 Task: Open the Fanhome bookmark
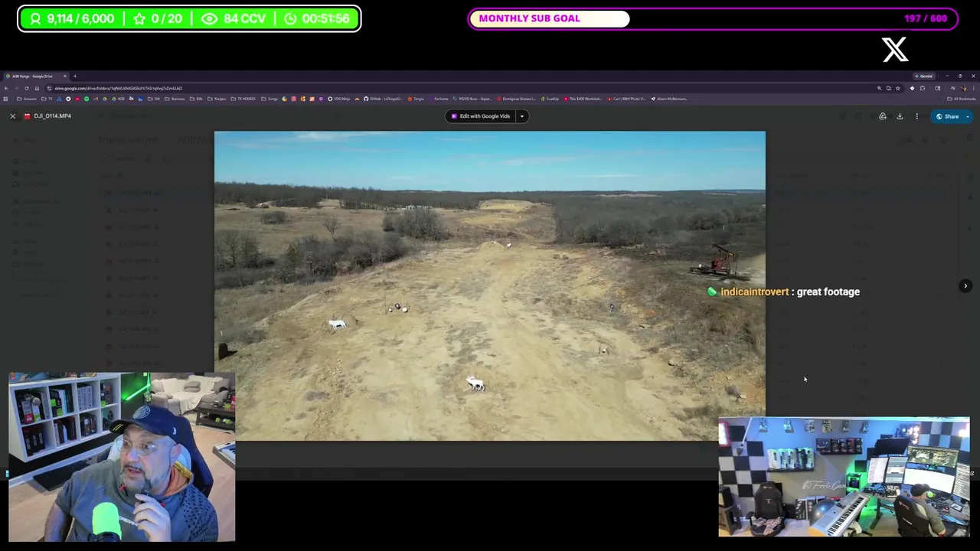438,99
